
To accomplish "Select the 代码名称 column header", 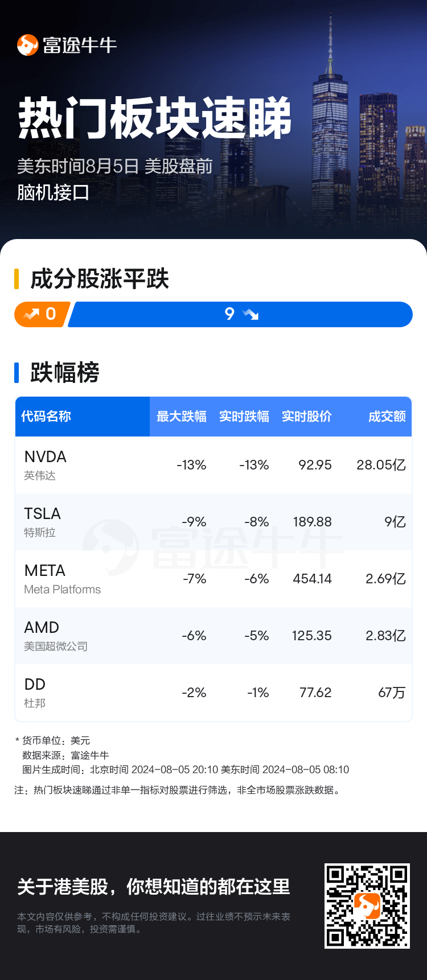I will [x=46, y=417].
